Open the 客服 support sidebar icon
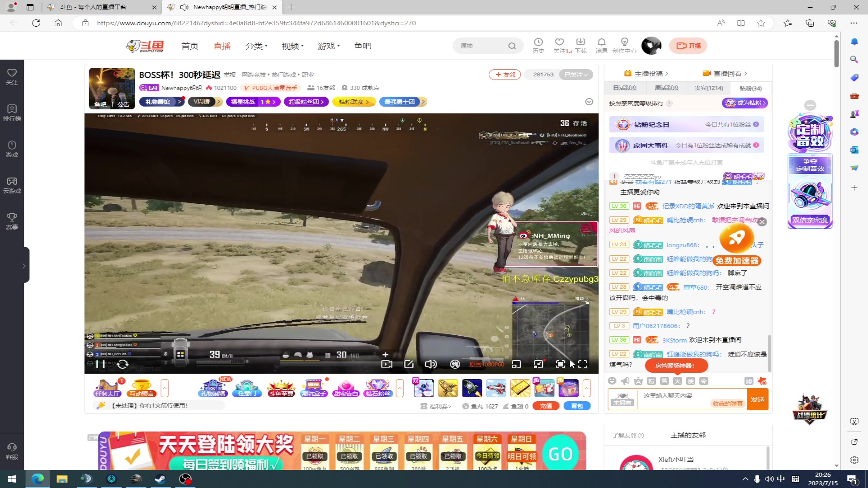The height and width of the screenshot is (488, 868). pyautogui.click(x=12, y=451)
